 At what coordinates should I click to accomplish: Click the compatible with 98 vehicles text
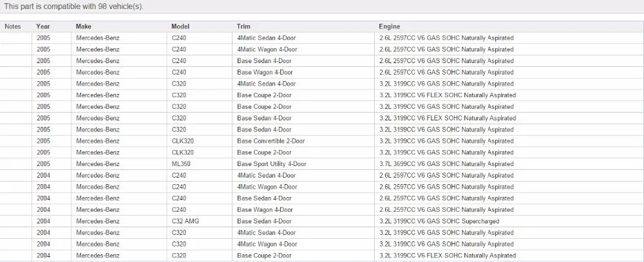pyautogui.click(x=73, y=6)
